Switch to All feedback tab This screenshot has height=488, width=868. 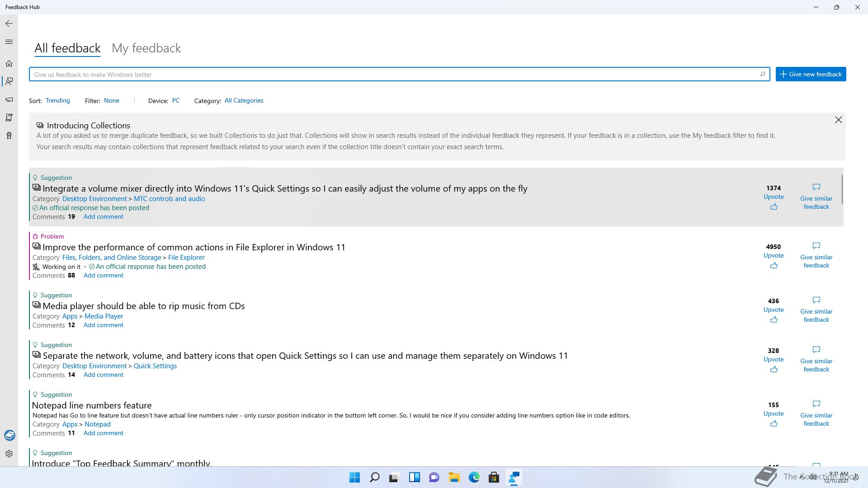pos(67,48)
